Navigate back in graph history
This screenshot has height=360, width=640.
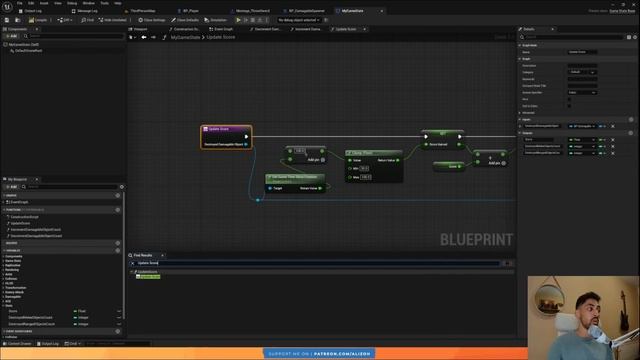pos(144,37)
